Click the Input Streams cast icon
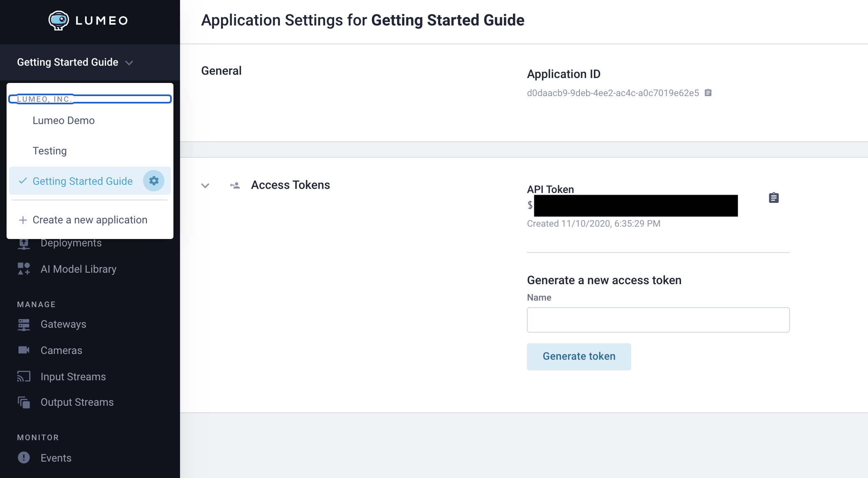Viewport: 868px width, 478px height. (24, 377)
